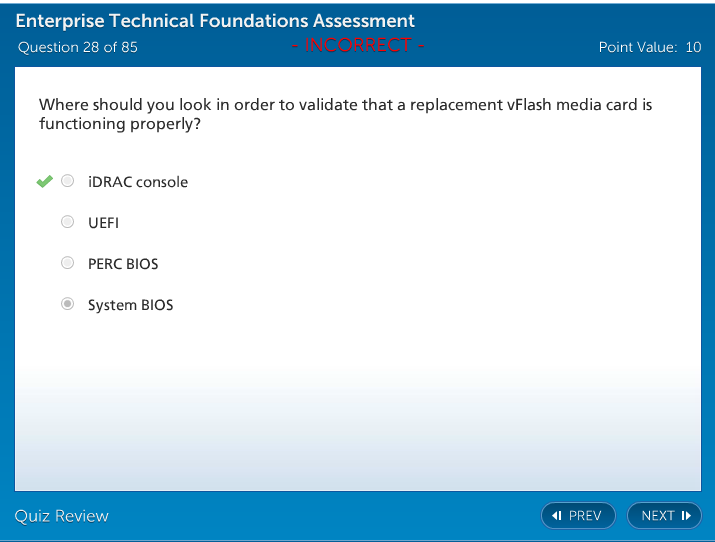Viewport: 715px width, 542px height.
Task: Click the PERC BIOS answer text
Action: coord(123,264)
